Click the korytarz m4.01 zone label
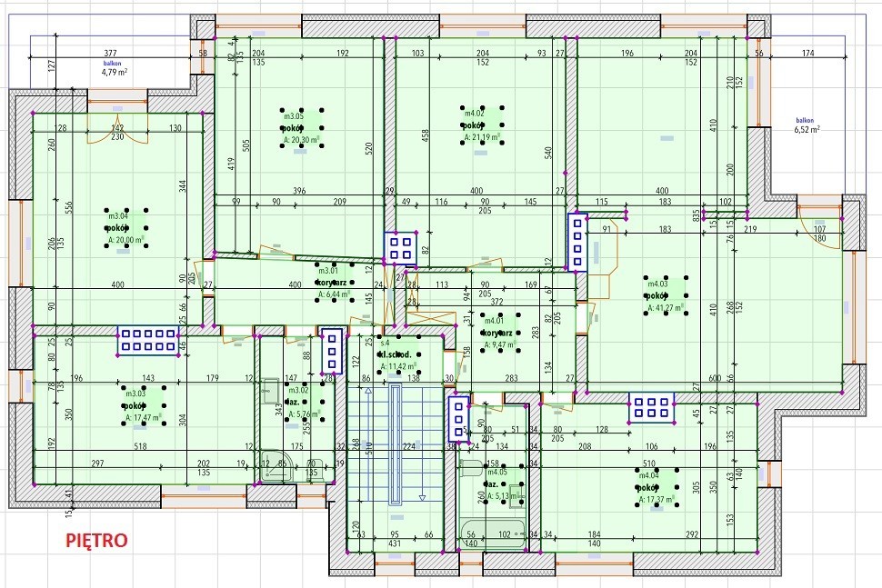This screenshot has height=588, width=882. point(497,333)
